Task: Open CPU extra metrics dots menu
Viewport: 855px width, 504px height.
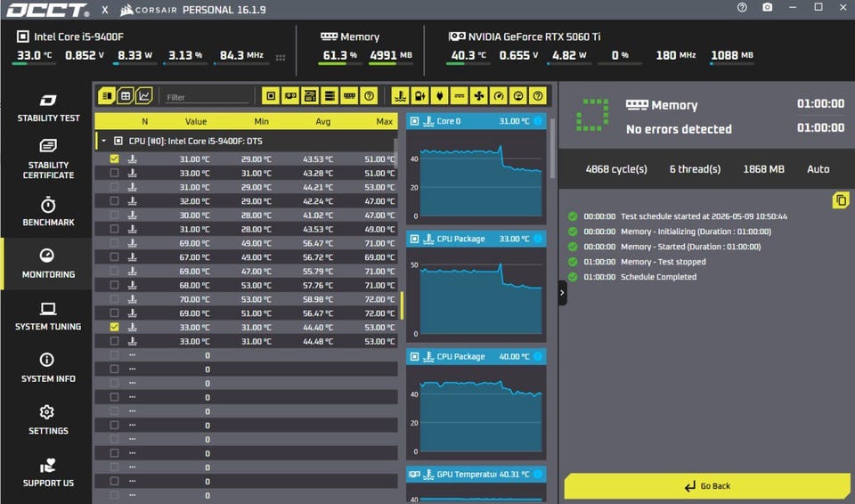Action: pyautogui.click(x=281, y=57)
